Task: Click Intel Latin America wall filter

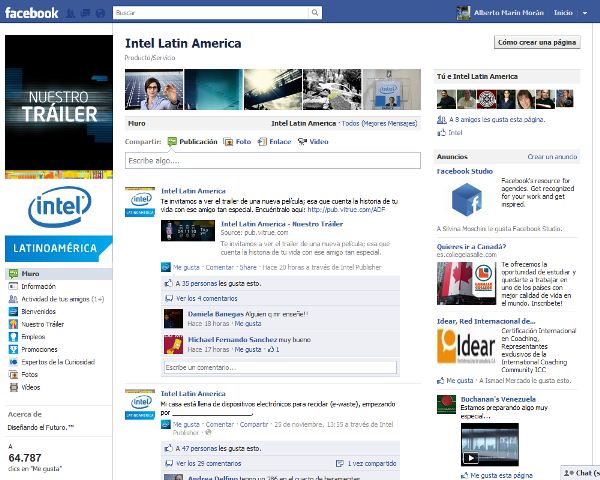Action: (x=303, y=124)
